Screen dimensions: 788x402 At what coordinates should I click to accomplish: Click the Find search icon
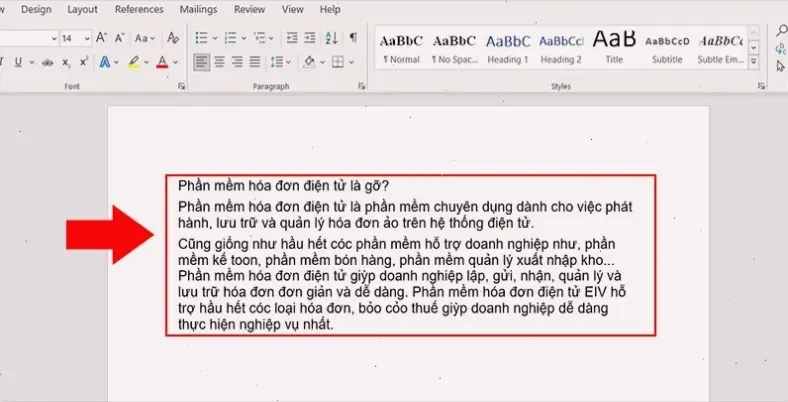pos(781,31)
